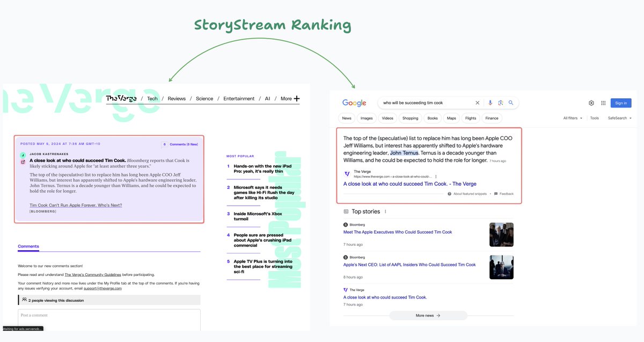Screen dimensions: 644x342
Task: Open Comments (6 New) link
Action: (x=184, y=144)
